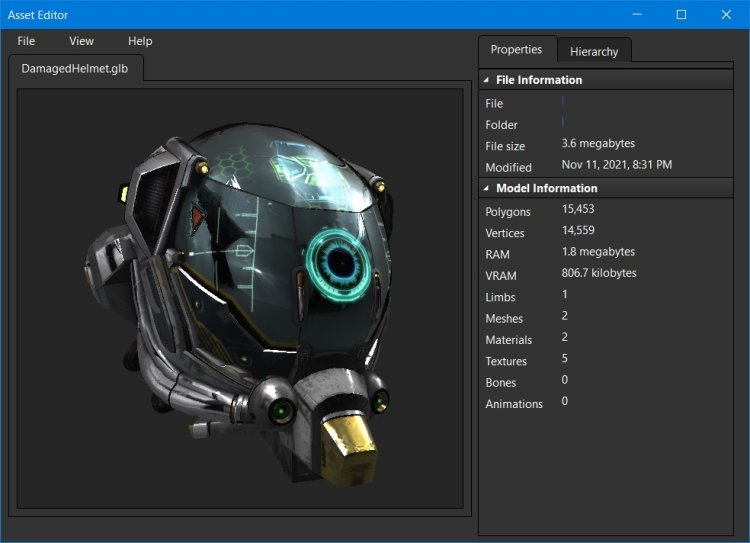Select the Properties tab
The width and height of the screenshot is (750, 543).
tap(516, 49)
